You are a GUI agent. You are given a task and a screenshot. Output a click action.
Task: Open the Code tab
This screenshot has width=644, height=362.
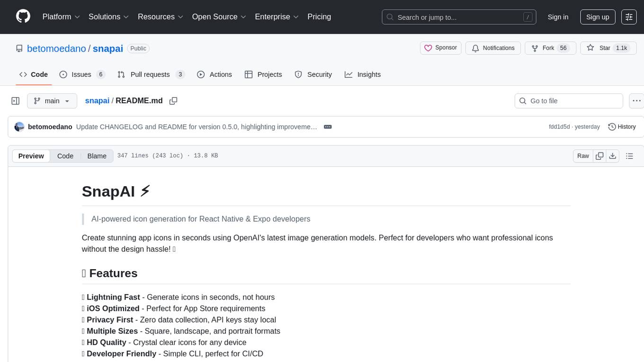click(34, 74)
